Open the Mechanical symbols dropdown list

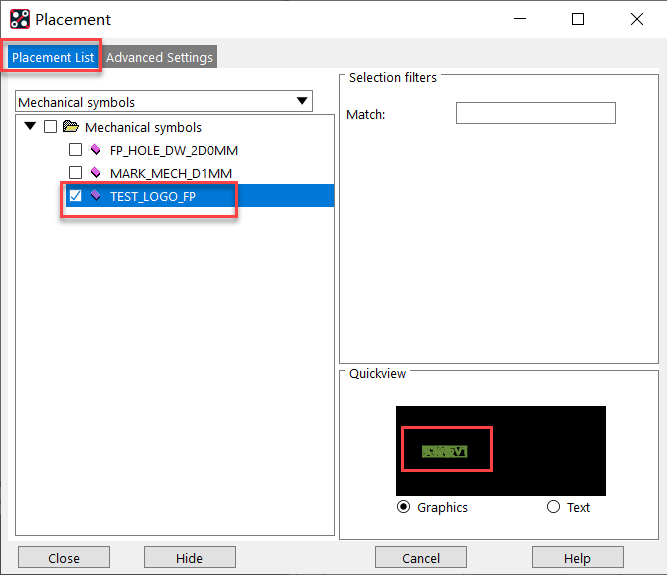pos(302,101)
